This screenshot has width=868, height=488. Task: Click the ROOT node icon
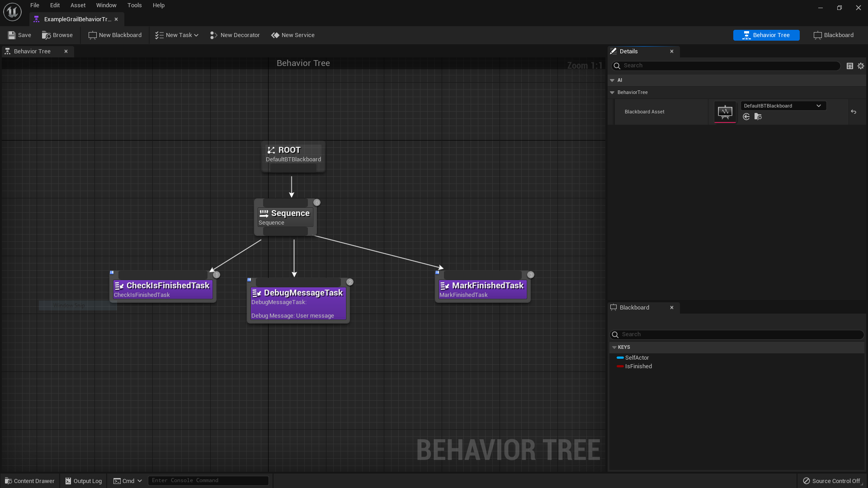click(x=271, y=150)
